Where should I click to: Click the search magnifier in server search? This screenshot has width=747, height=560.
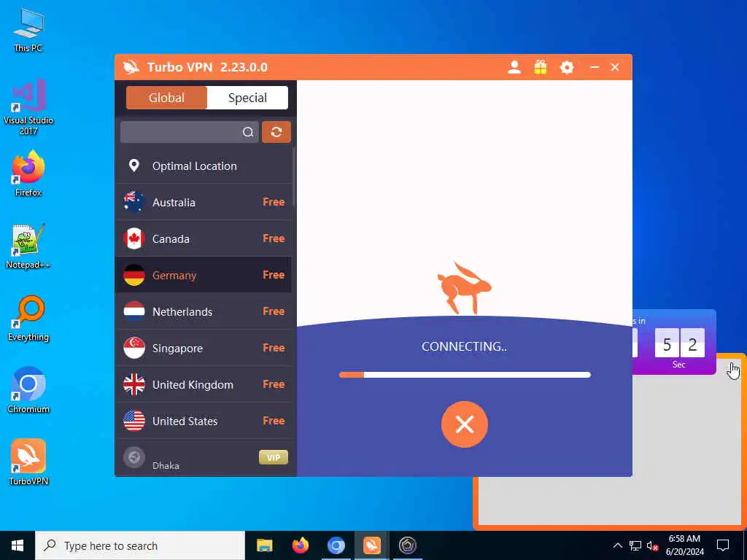pyautogui.click(x=248, y=132)
